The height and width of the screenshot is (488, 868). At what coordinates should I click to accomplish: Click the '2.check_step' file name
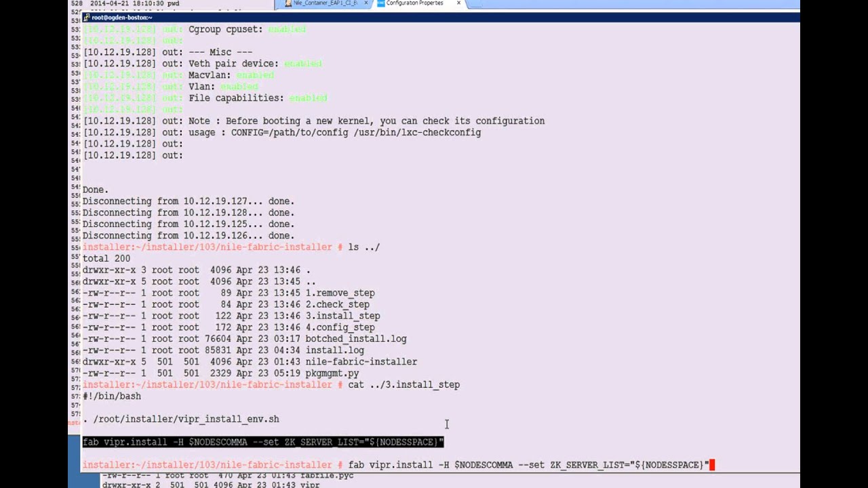(x=337, y=304)
